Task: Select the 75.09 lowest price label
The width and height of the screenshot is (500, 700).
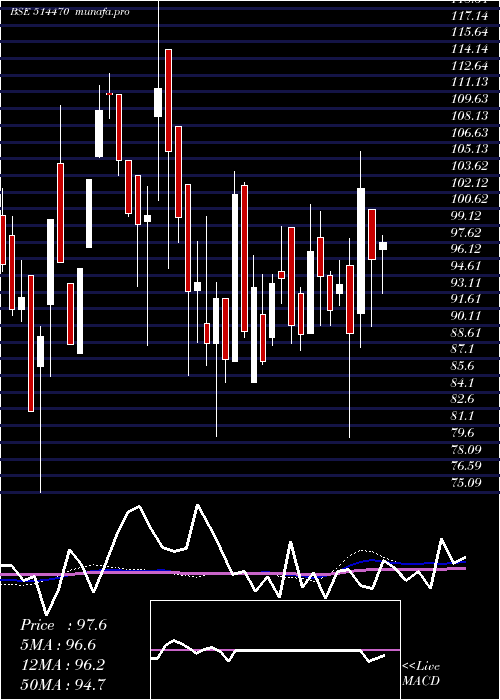Action: pyautogui.click(x=466, y=483)
